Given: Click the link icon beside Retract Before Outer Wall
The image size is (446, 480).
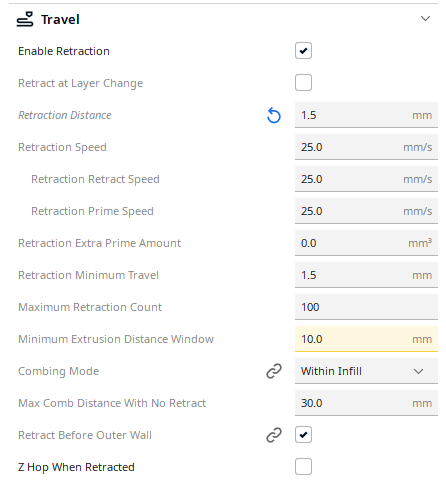Looking at the screenshot, I should tap(274, 435).
